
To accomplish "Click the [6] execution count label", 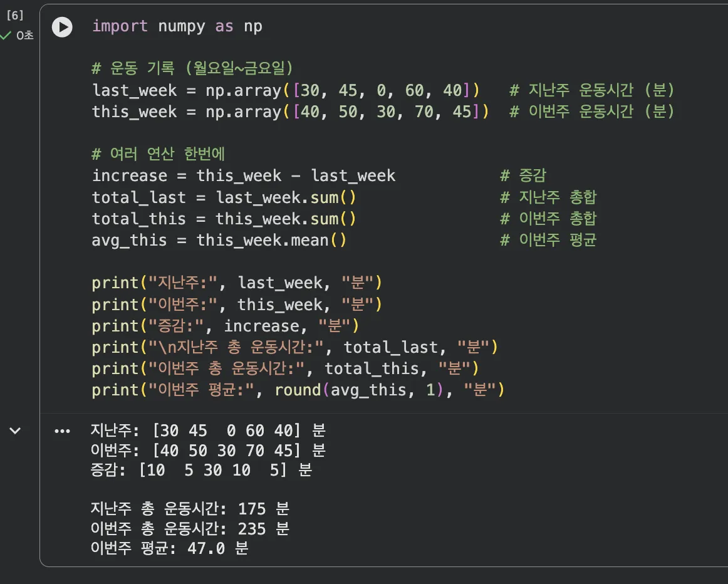I will (x=14, y=16).
